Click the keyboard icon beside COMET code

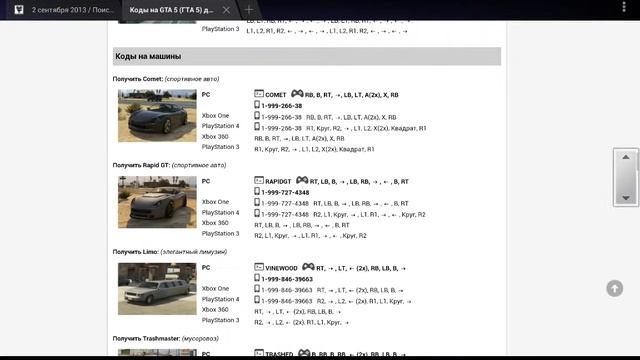pyautogui.click(x=259, y=93)
